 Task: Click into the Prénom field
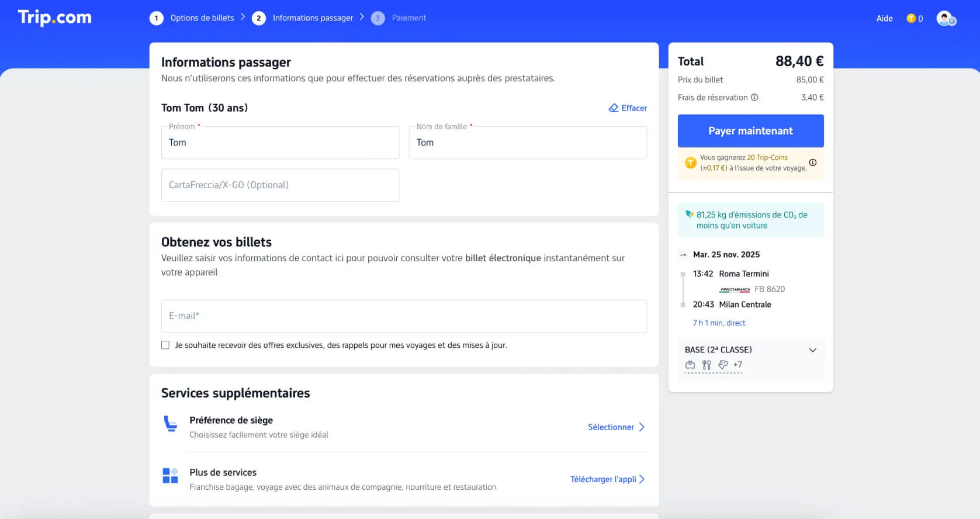(280, 143)
